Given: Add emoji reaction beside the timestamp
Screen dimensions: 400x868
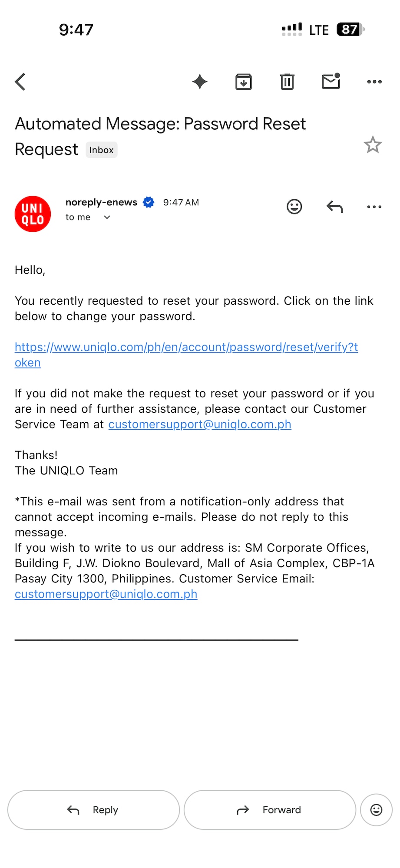Looking at the screenshot, I should [x=294, y=207].
